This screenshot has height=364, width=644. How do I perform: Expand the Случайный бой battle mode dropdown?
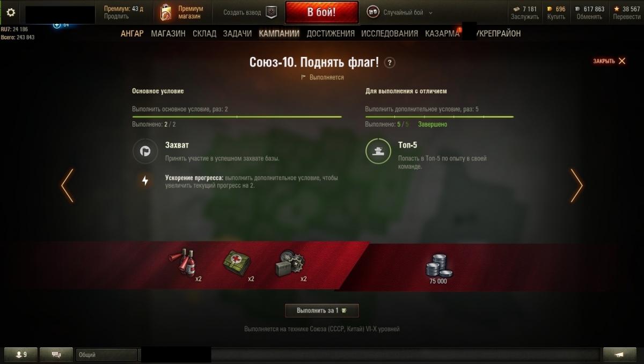click(x=400, y=12)
